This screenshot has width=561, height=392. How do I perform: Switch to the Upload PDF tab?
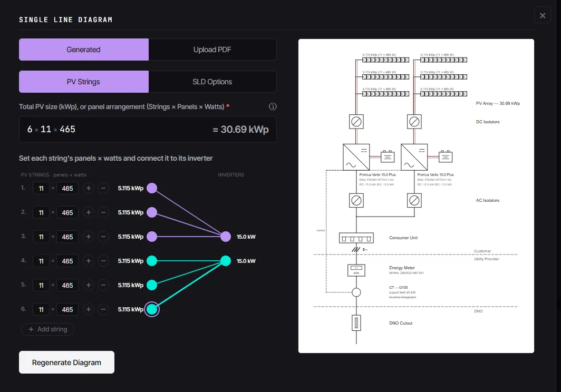coord(212,50)
